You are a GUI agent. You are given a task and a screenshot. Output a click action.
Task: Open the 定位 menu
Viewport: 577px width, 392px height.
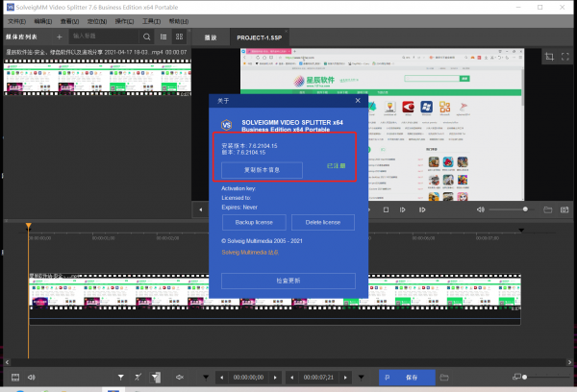click(x=97, y=21)
